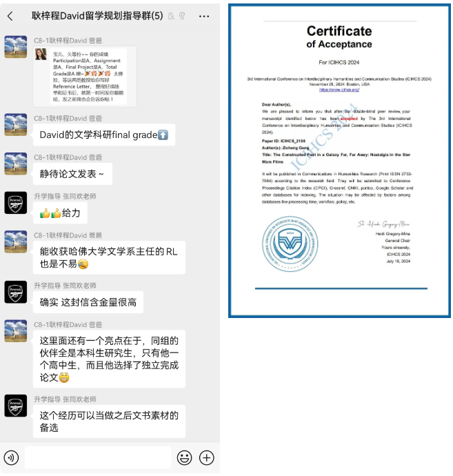453x476 pixels.
Task: Open the forwarded grade screenshot message
Action: (x=85, y=77)
